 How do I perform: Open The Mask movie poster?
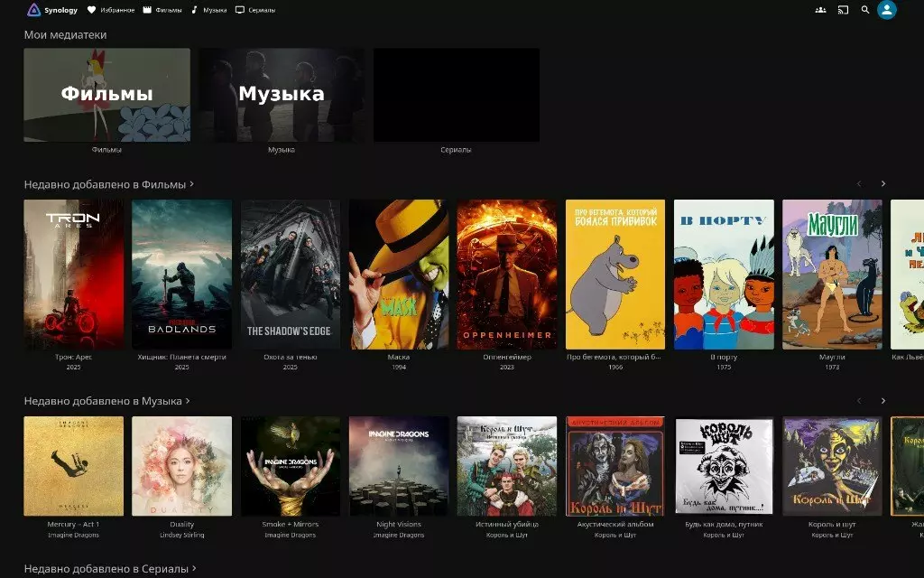click(398, 275)
